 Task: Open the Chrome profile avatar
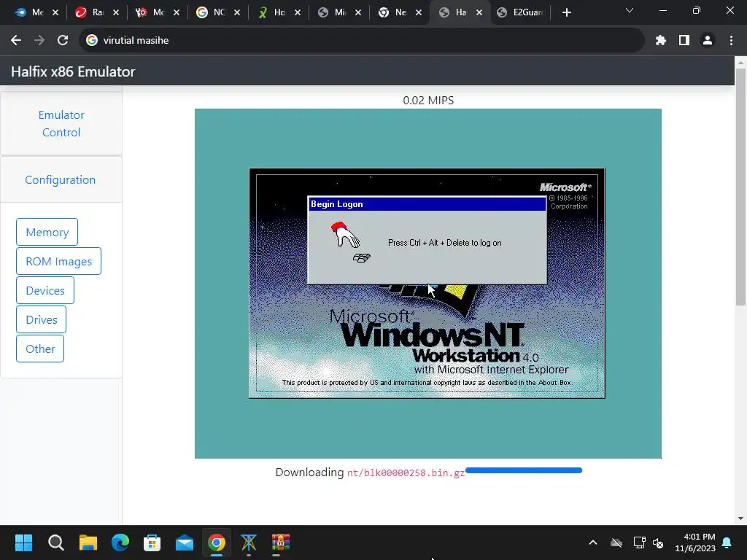click(708, 41)
